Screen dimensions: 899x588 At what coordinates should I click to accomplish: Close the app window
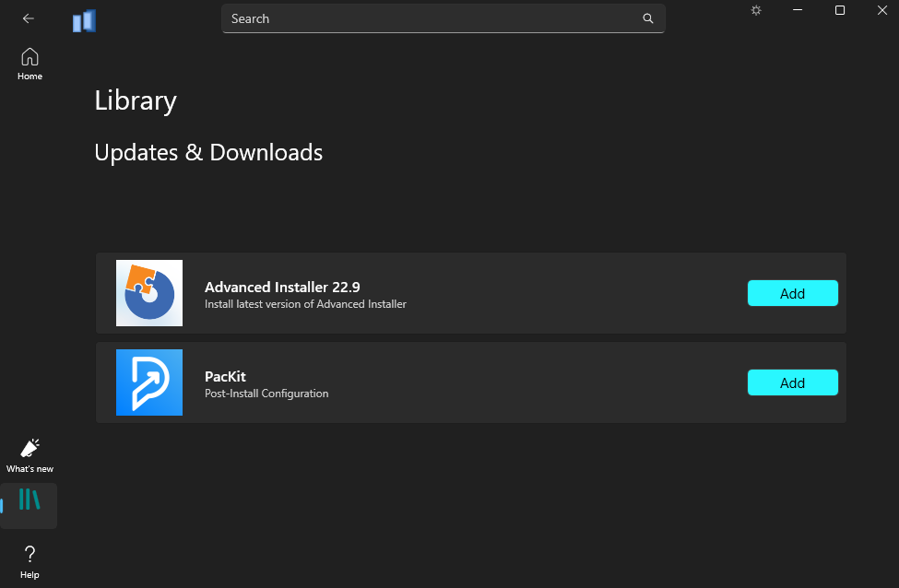click(881, 10)
